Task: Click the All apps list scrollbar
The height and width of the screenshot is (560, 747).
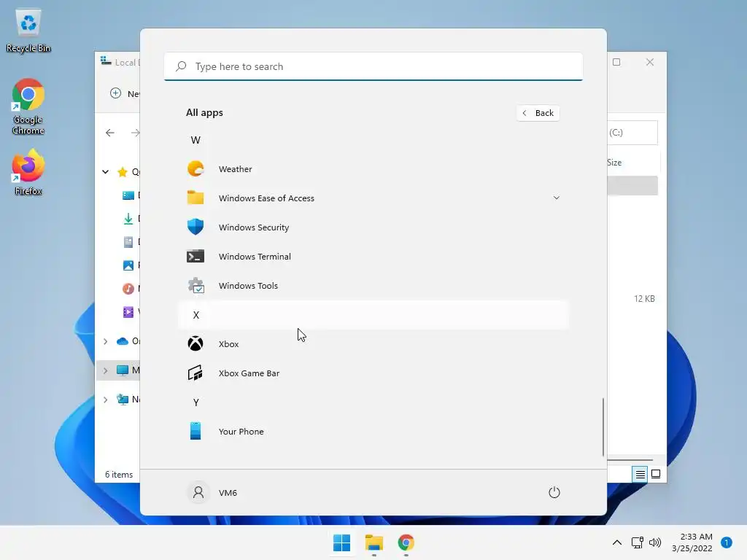Action: tap(603, 427)
